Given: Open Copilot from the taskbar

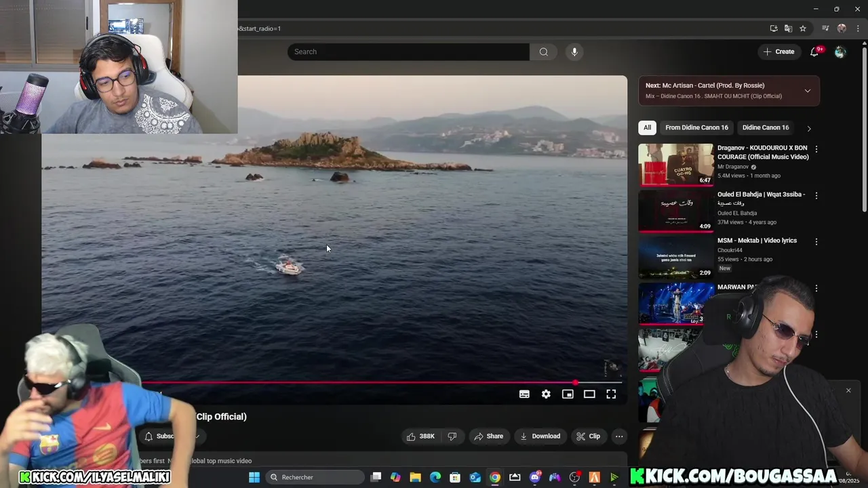Looking at the screenshot, I should coord(395,477).
